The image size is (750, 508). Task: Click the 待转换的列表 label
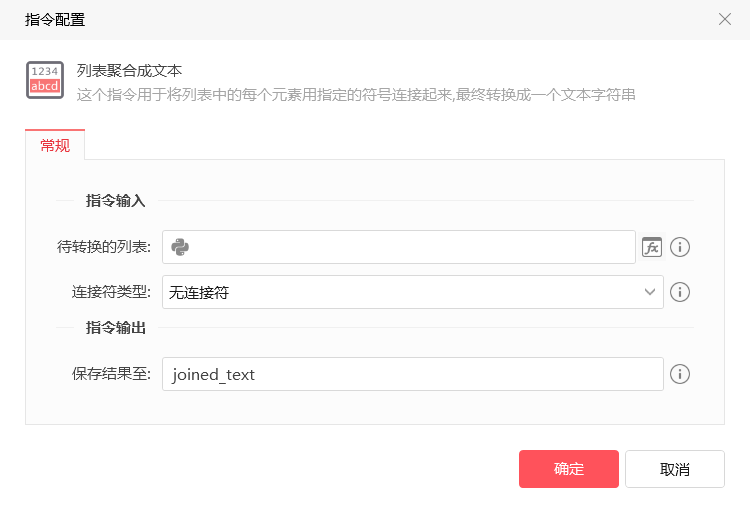104,247
